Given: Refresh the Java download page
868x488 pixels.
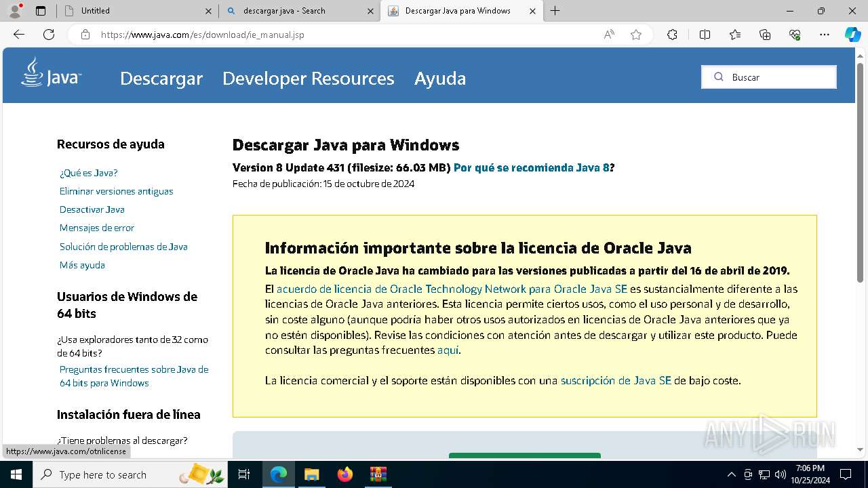Looking at the screenshot, I should (49, 35).
